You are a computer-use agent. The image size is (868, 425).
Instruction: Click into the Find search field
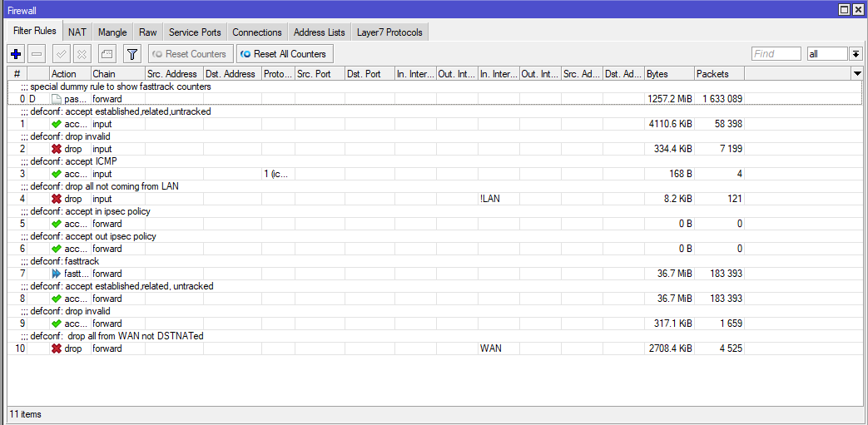coord(776,54)
